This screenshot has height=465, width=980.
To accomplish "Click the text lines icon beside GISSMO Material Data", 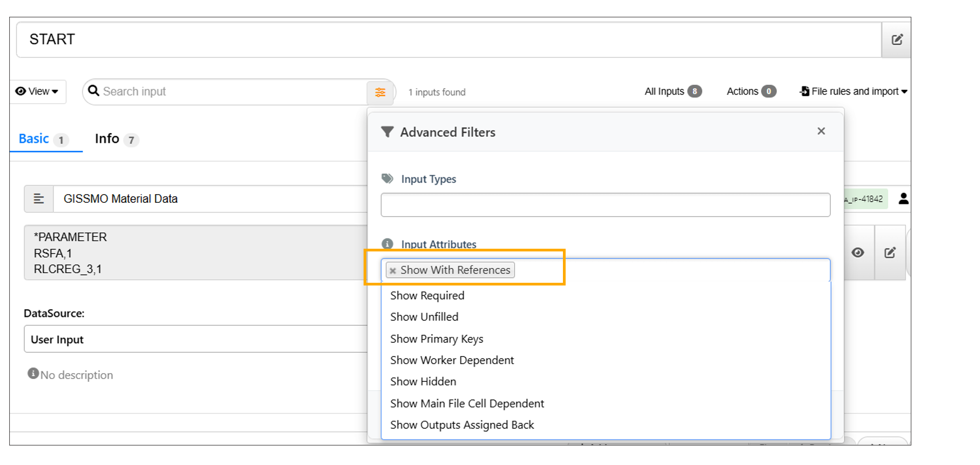I will pyautogui.click(x=39, y=199).
